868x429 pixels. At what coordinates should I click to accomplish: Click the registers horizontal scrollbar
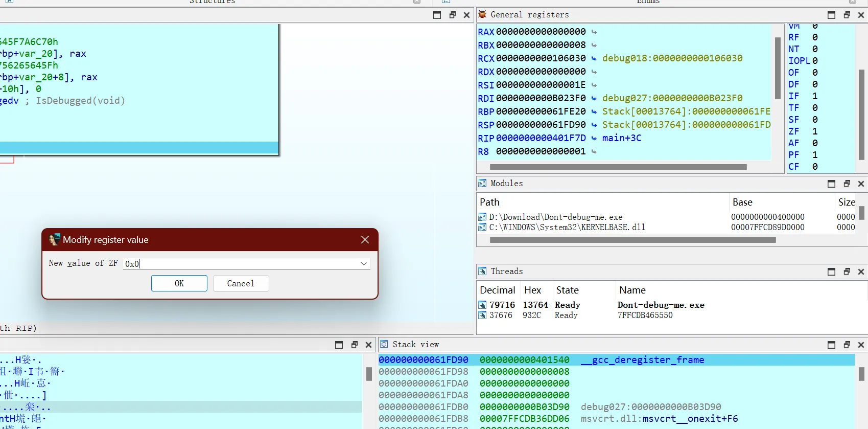618,167
